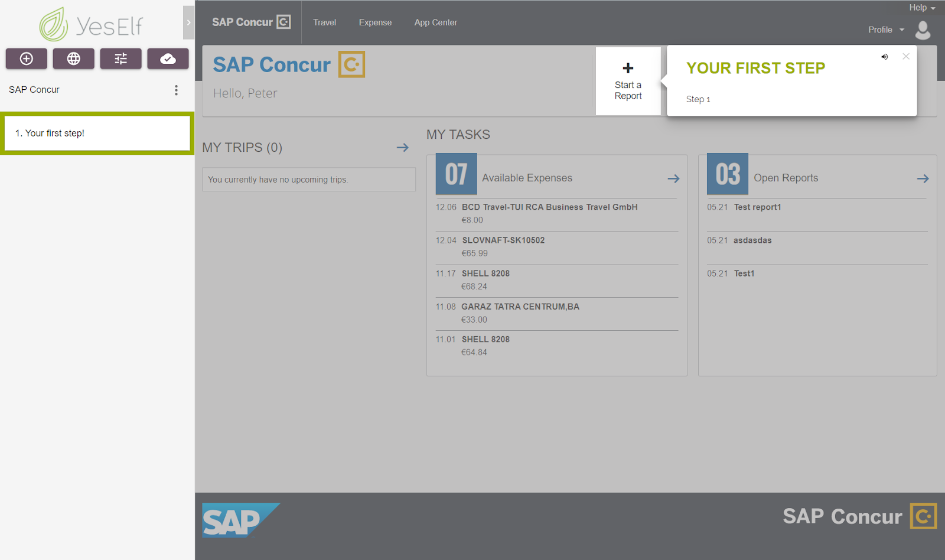
Task: Click the 'Step 1' text in tooltip
Action: (x=698, y=99)
